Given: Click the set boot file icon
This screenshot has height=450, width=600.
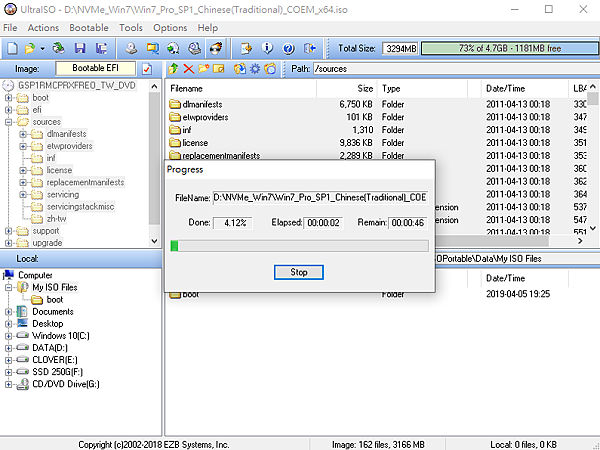Looking at the screenshot, I should point(270,69).
